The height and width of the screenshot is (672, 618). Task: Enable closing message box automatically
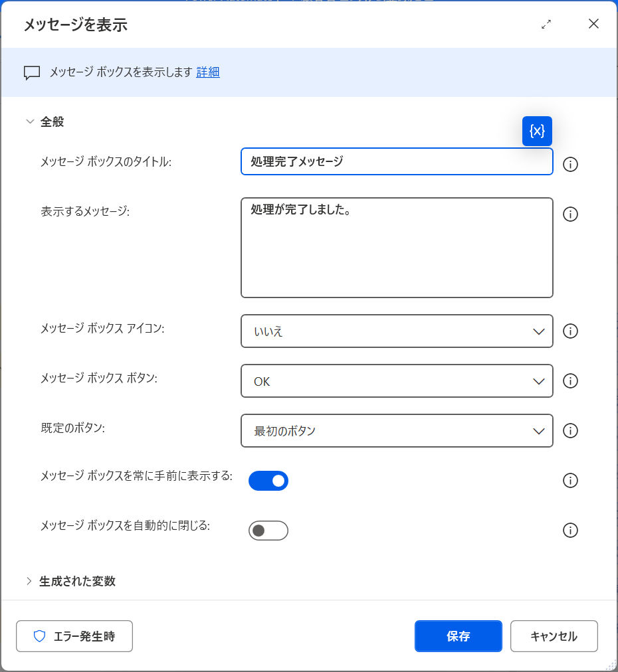pyautogui.click(x=268, y=531)
